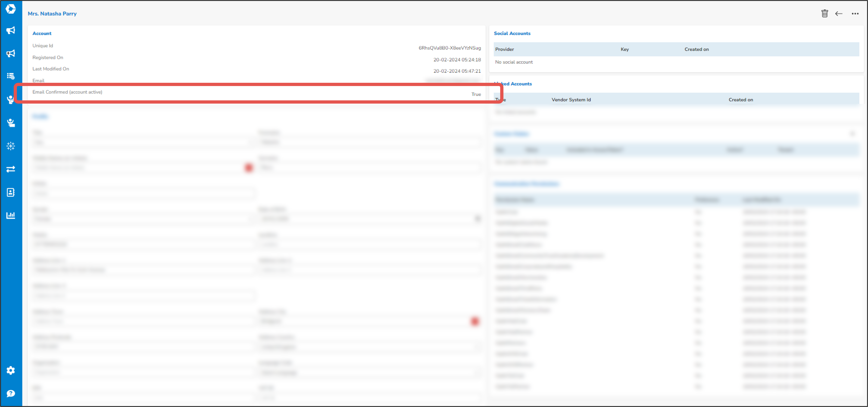The width and height of the screenshot is (868, 407).
Task: Click the Registered On label
Action: [x=48, y=57]
